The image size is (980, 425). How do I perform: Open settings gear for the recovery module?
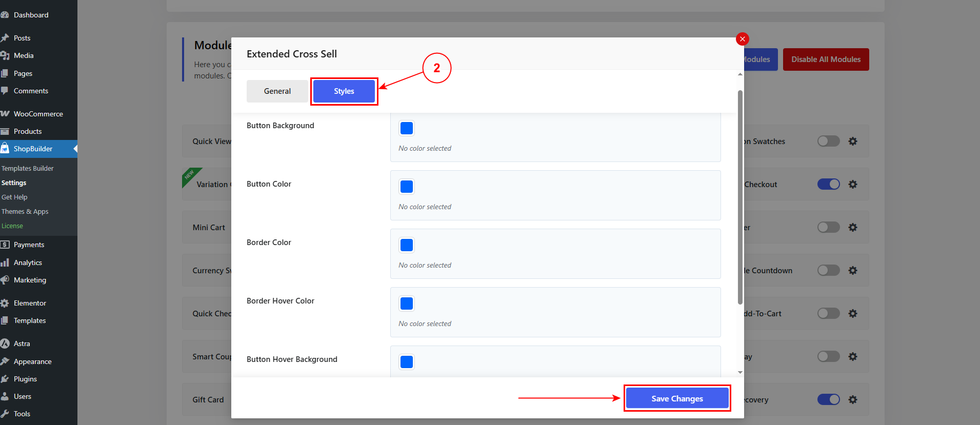click(853, 399)
